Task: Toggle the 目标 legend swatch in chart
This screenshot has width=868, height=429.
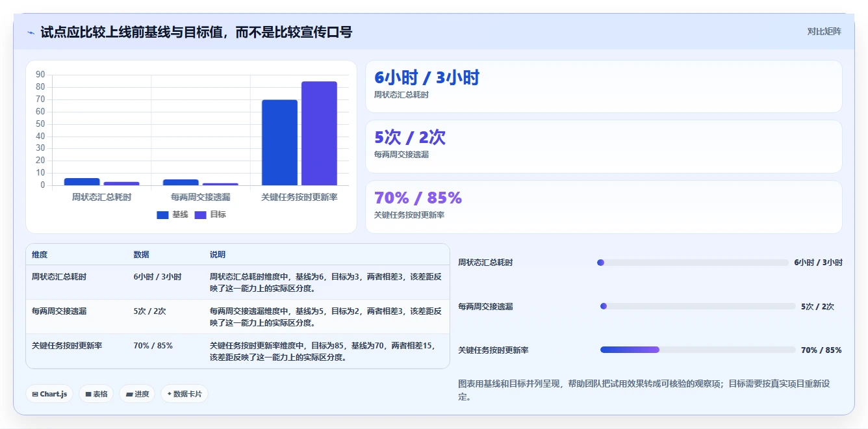Action: coord(200,214)
